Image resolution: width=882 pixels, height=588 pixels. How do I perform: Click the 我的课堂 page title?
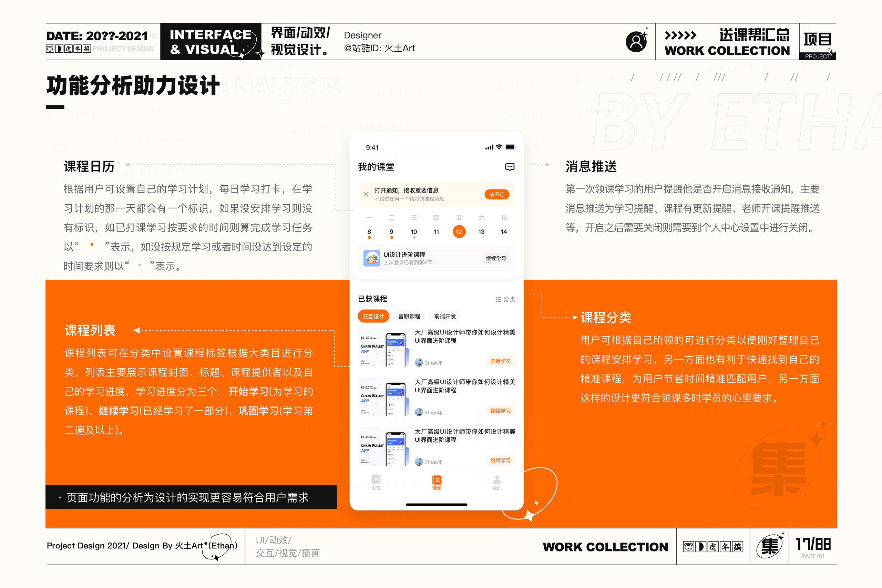click(x=376, y=167)
